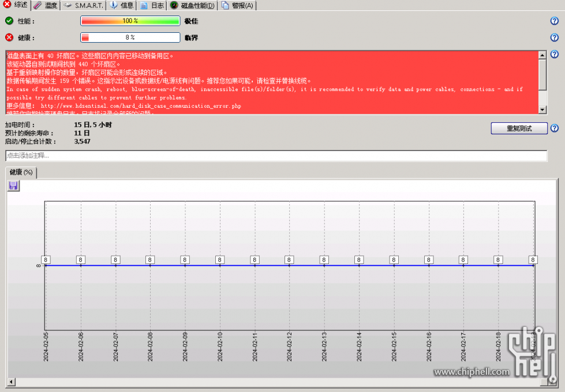Save the health chart with the floppy icon
The height and width of the screenshot is (392, 565).
(13, 186)
